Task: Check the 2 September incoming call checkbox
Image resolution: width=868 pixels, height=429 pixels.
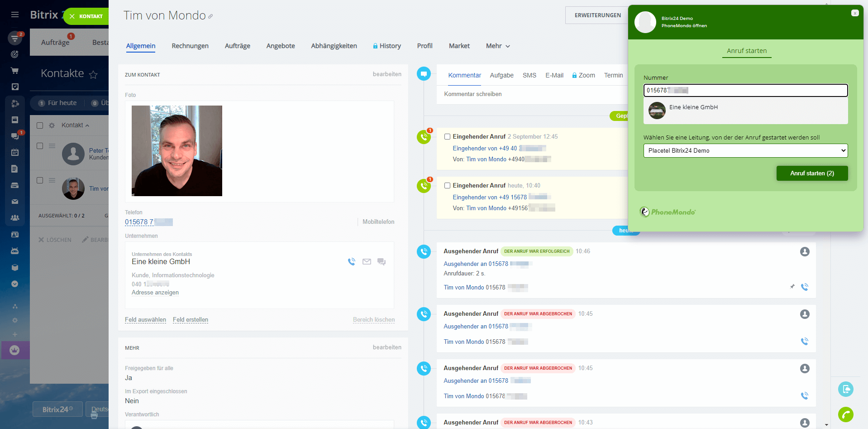Action: pos(447,137)
